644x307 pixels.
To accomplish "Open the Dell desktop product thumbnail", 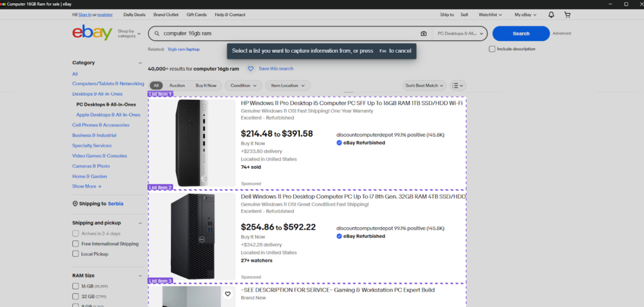I will point(192,237).
